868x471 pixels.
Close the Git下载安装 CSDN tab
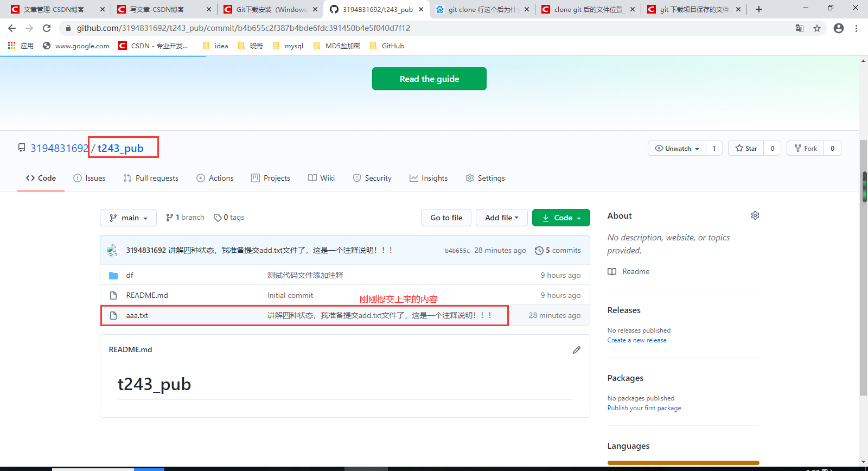pyautogui.click(x=315, y=9)
